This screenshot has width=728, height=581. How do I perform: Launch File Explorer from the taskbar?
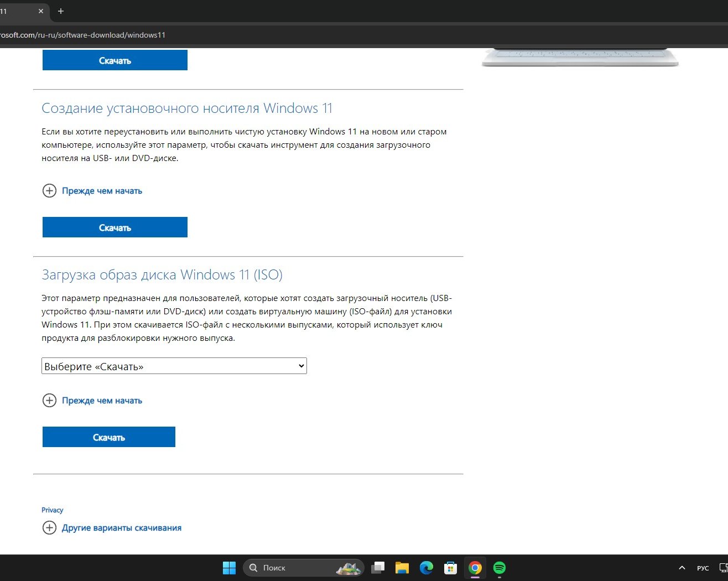pos(402,568)
